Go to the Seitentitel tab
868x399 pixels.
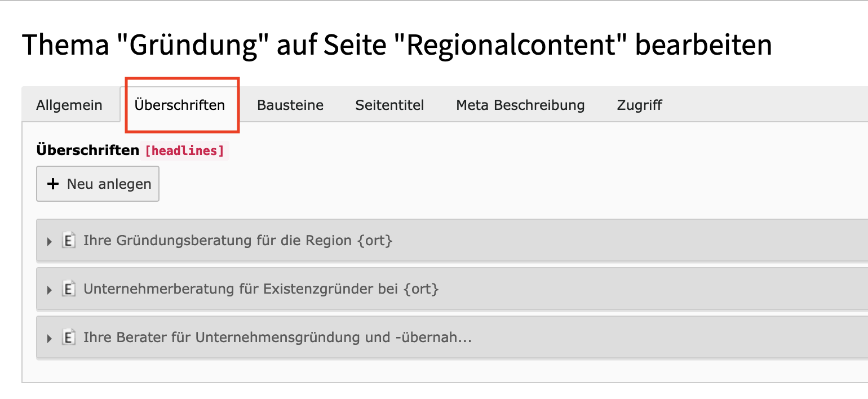[389, 105]
